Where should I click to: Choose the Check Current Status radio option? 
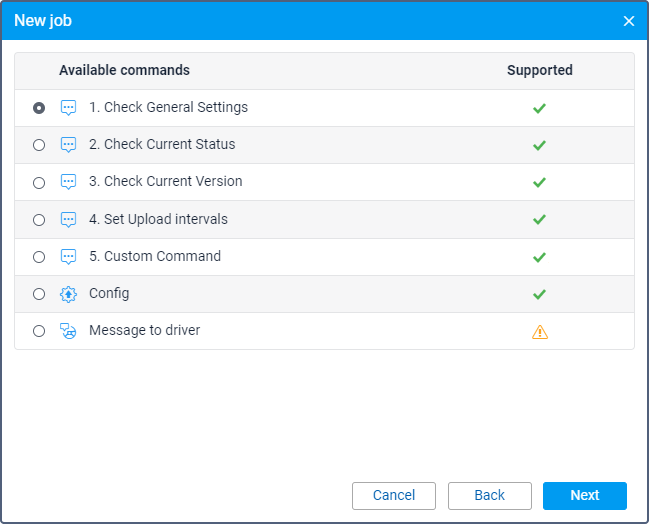point(39,145)
